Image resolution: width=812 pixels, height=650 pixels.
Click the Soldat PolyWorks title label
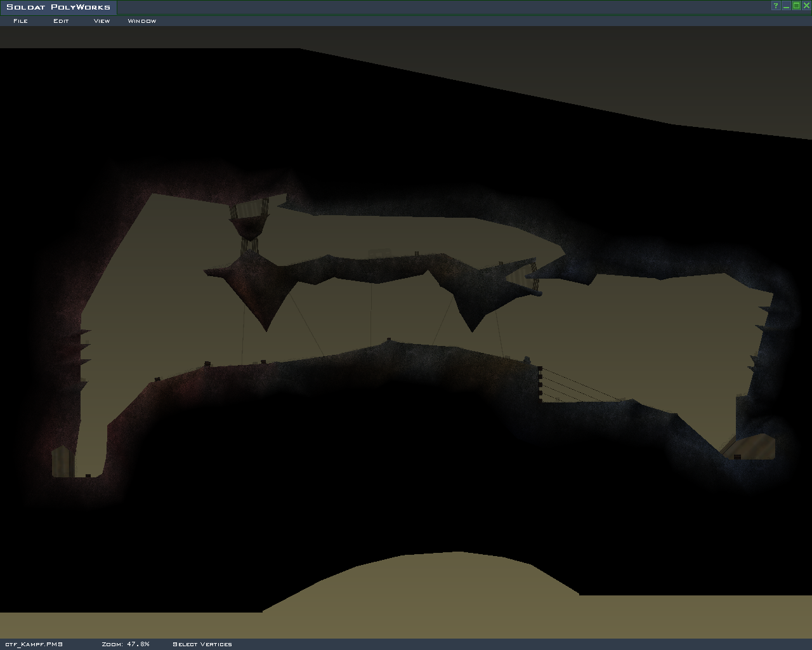pyautogui.click(x=58, y=7)
